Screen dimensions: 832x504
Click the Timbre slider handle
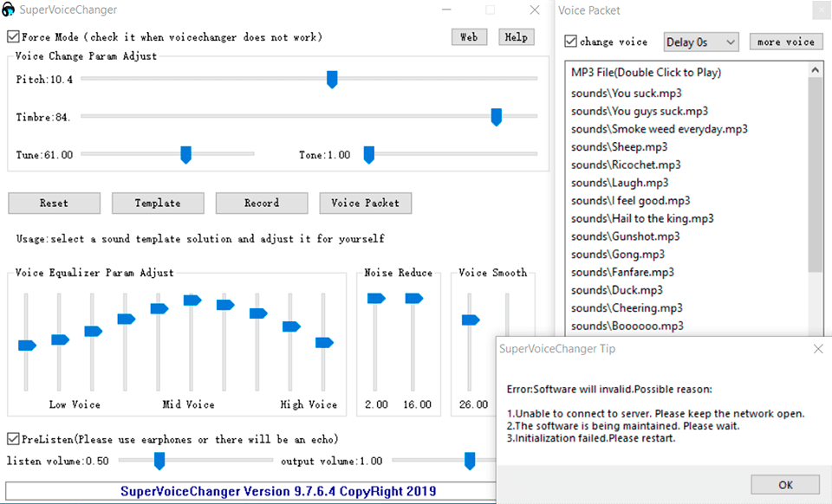(497, 117)
